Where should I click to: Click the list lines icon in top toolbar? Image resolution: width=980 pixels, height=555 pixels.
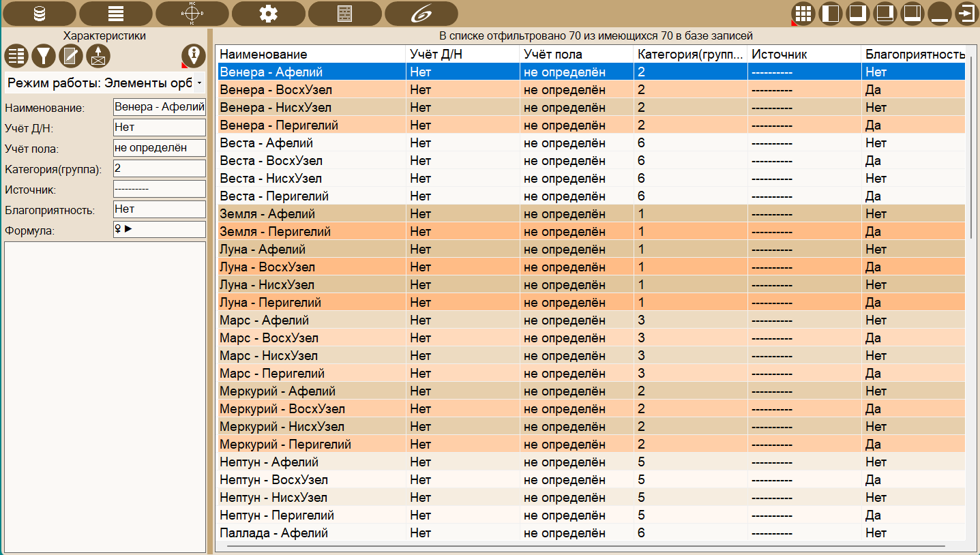(115, 14)
